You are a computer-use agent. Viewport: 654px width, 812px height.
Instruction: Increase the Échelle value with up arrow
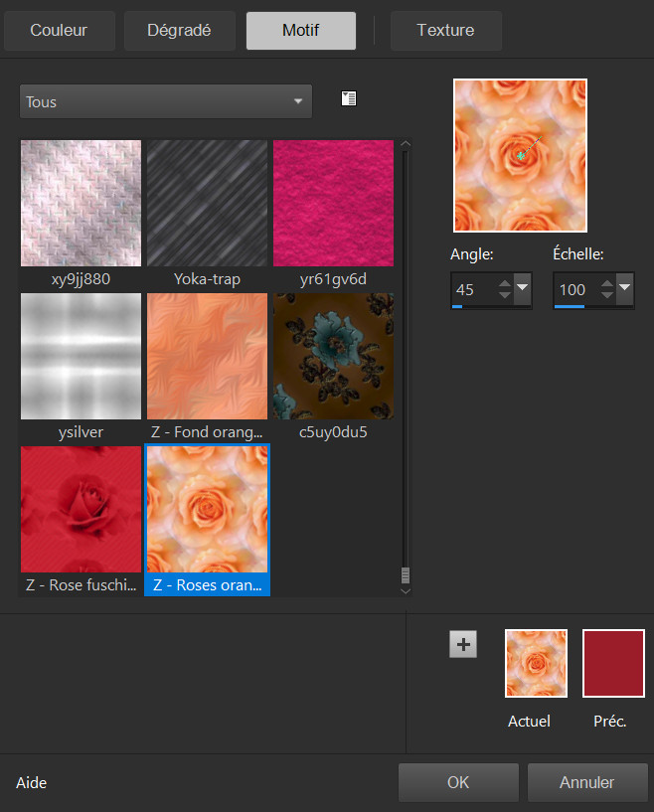coord(606,284)
